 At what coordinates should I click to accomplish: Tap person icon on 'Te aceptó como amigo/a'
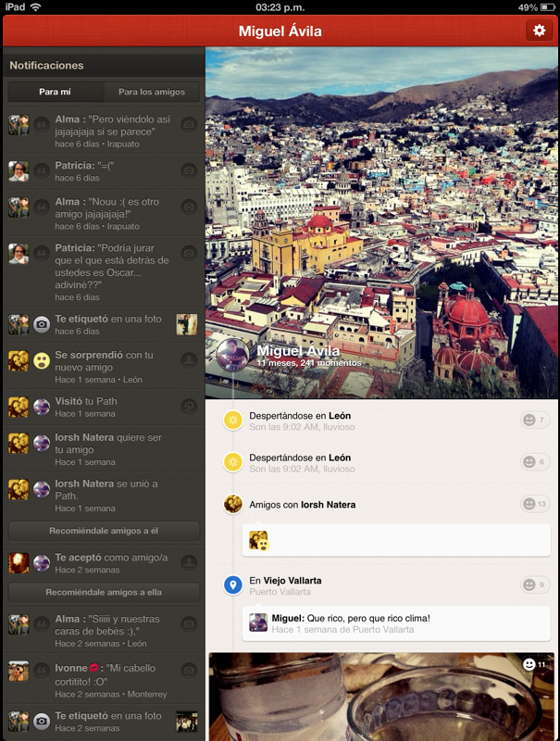(189, 562)
